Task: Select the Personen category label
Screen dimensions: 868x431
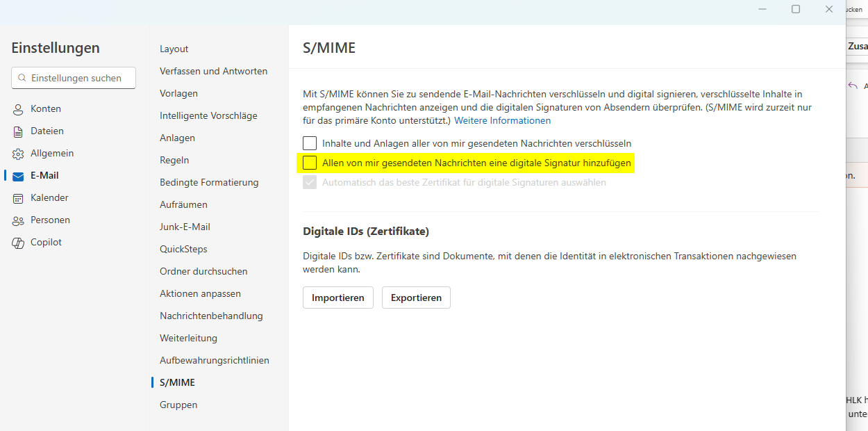Action: [50, 220]
